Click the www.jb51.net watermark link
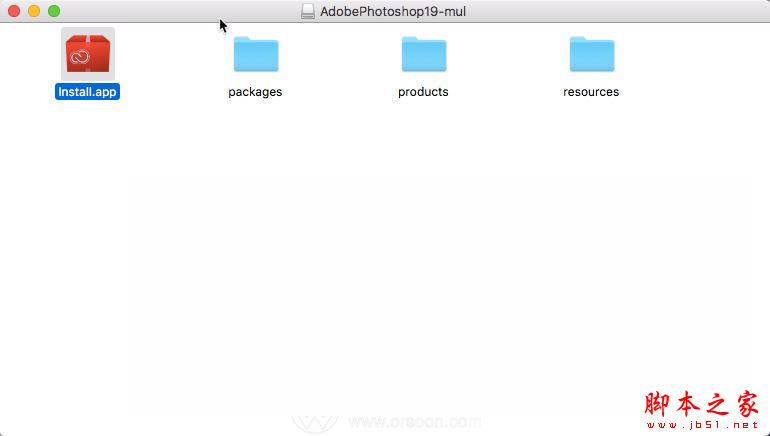The image size is (770, 436). point(702,425)
